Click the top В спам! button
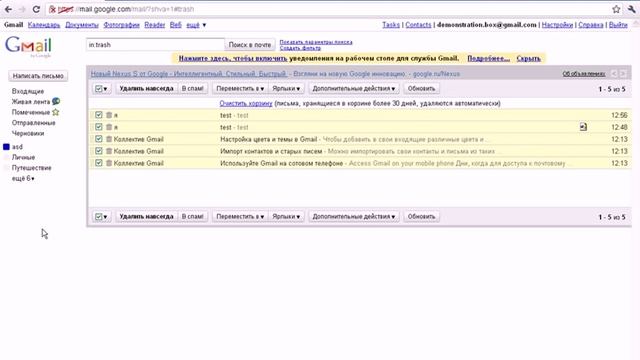This screenshot has height=360, width=640. point(193,88)
